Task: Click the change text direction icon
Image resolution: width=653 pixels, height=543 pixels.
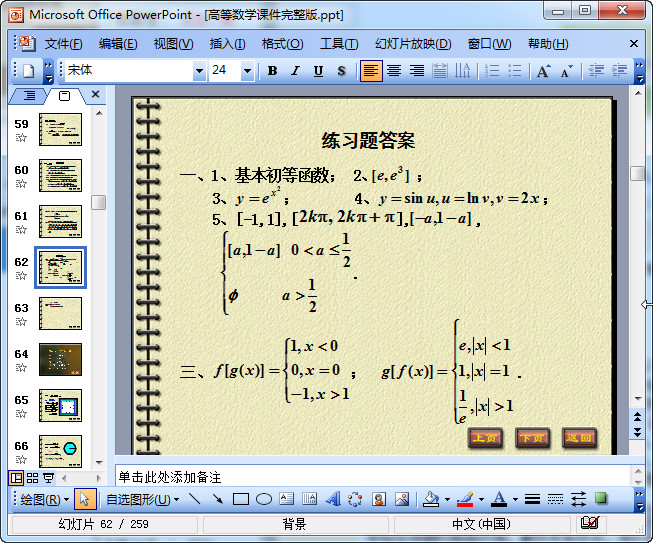Action: click(462, 71)
